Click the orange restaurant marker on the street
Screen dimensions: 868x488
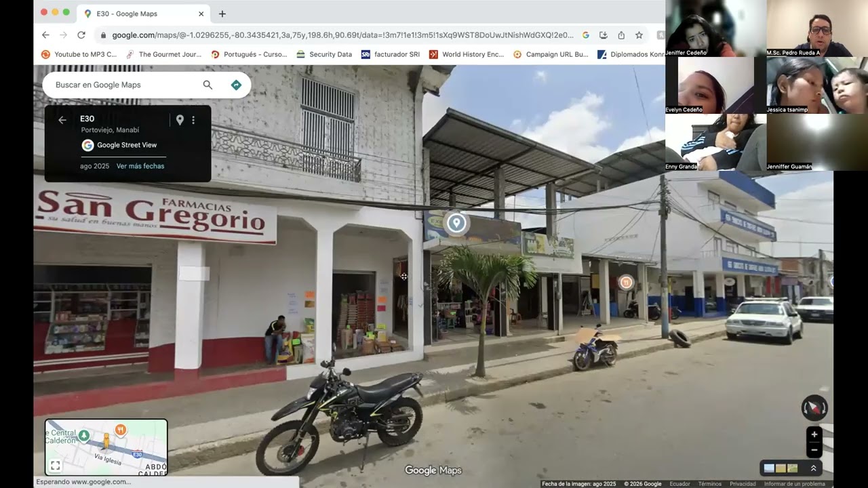[x=626, y=282]
